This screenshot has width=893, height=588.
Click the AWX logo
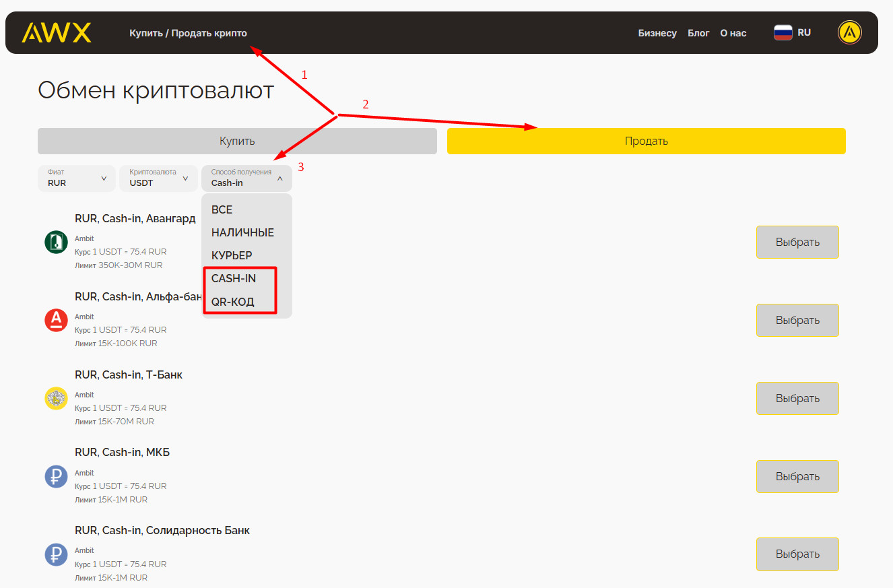(x=56, y=33)
